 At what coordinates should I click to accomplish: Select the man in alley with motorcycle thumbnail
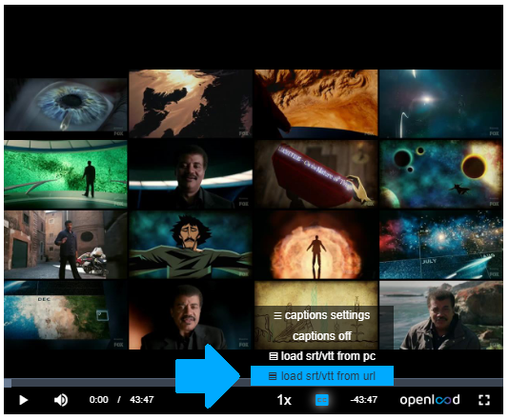tap(66, 245)
